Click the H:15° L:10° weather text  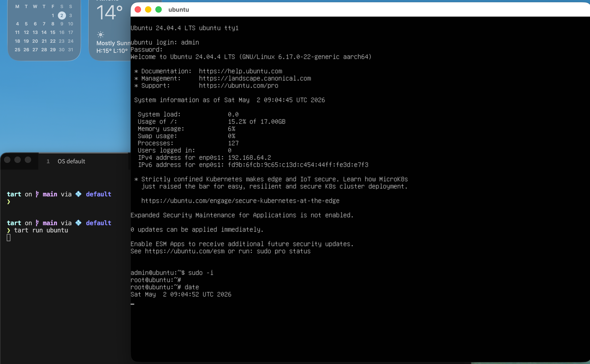tap(112, 51)
